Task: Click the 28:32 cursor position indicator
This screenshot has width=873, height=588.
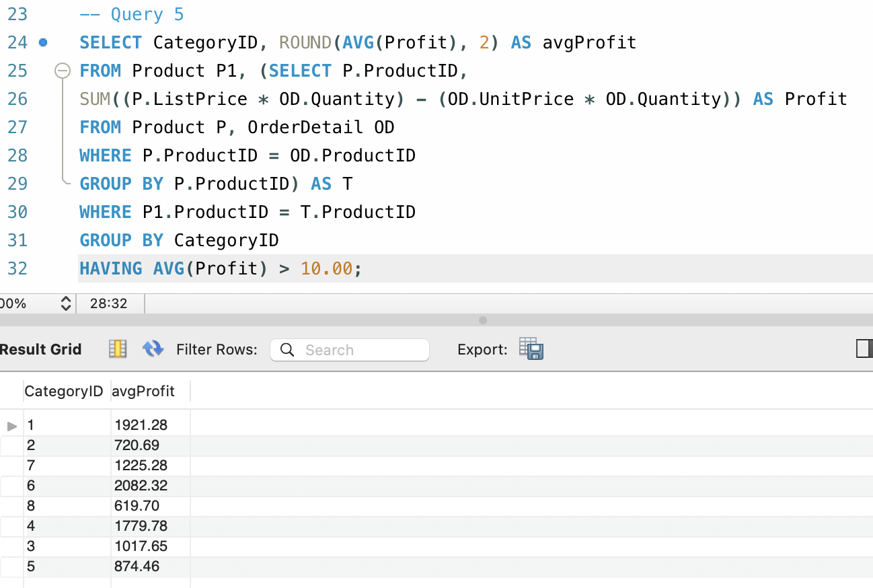Action: point(110,303)
